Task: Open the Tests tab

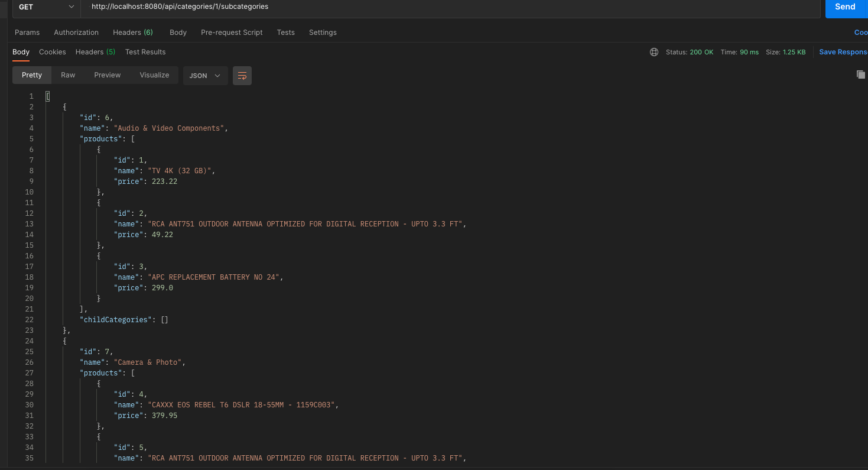Action: pyautogui.click(x=286, y=33)
